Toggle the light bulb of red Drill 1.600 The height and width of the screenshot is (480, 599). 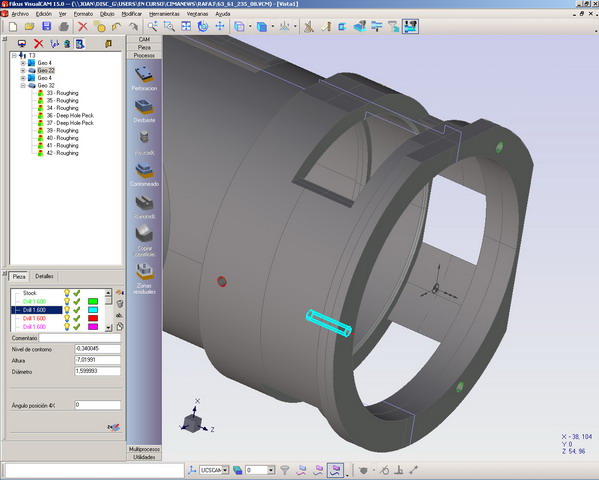tap(67, 318)
